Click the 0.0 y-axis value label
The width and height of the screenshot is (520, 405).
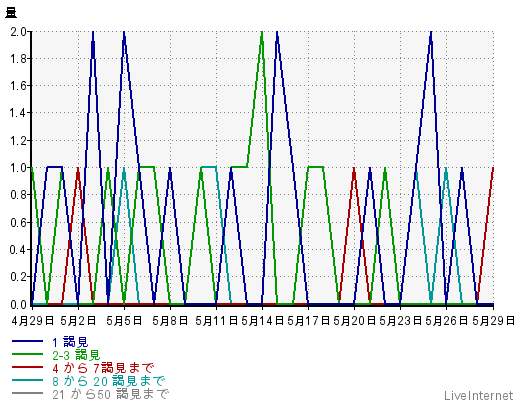(x=18, y=304)
